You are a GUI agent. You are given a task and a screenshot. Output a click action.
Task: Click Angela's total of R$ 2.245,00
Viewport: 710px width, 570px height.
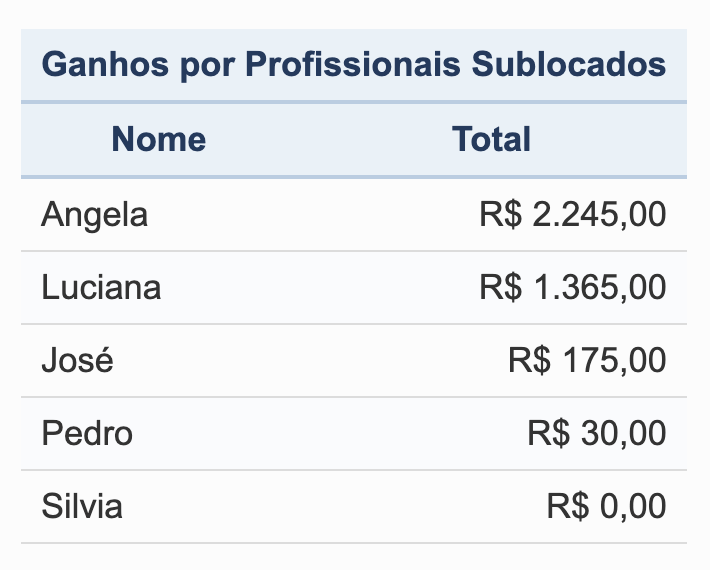click(572, 214)
